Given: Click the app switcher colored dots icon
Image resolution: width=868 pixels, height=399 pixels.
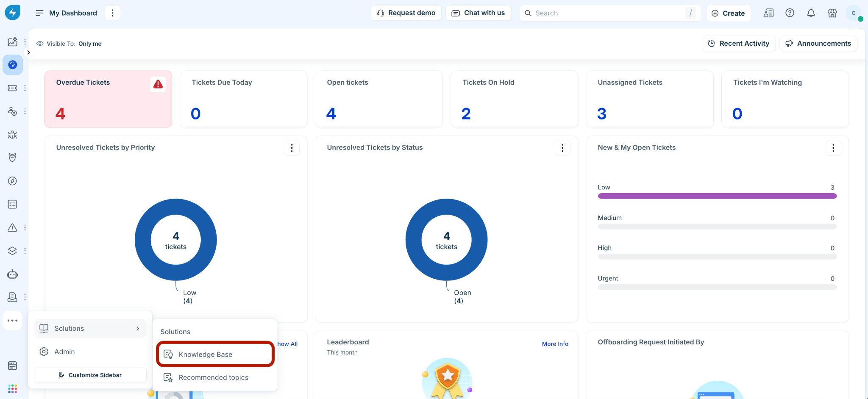Looking at the screenshot, I should (13, 388).
